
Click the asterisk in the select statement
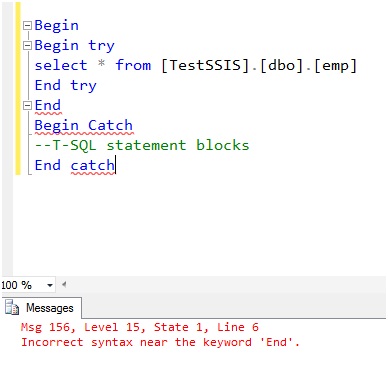pos(101,64)
